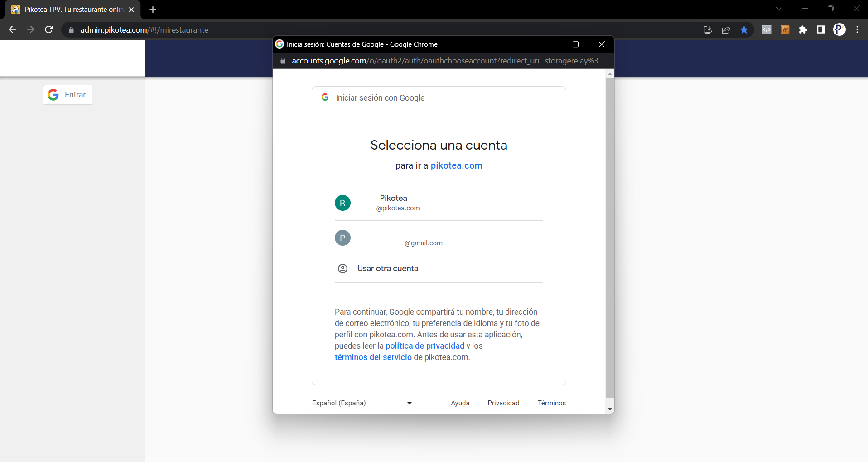Click the main window address bar URL
This screenshot has height=462, width=868.
click(144, 30)
